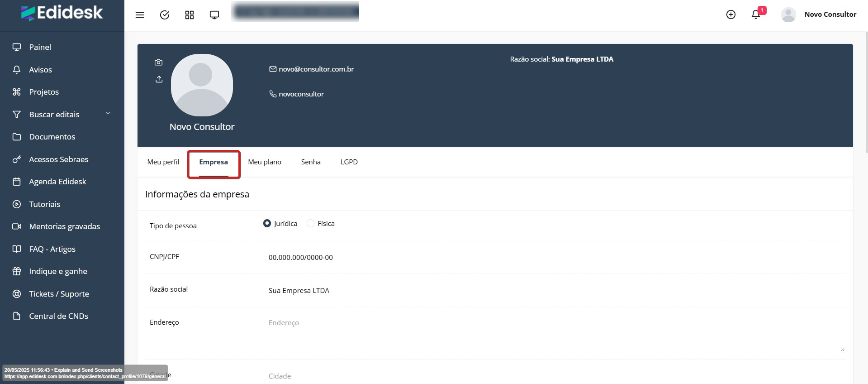Select the Física radio button
Screen dimensions: 868x384
(x=310, y=223)
